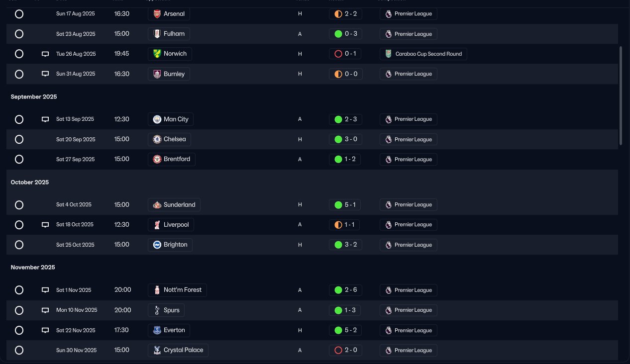Click the Liverpool club badge icon
The image size is (630, 364).
[x=157, y=225]
